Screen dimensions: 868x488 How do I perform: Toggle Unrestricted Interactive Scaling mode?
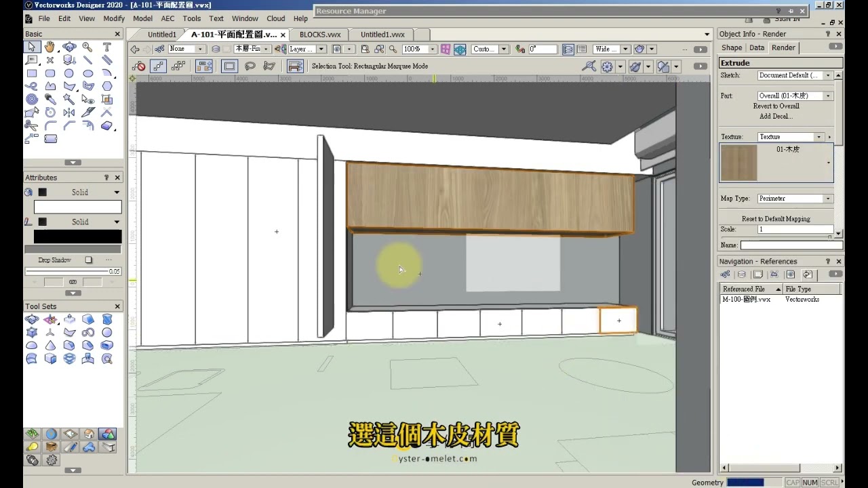178,66
